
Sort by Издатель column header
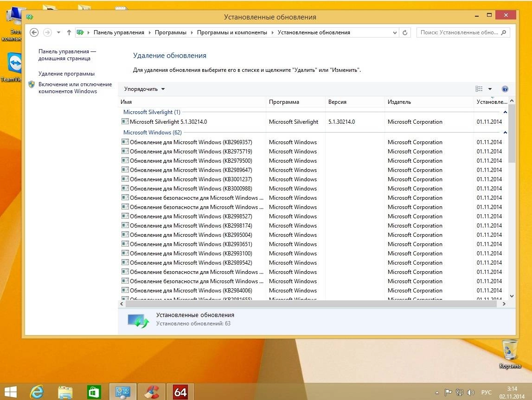tap(429, 102)
